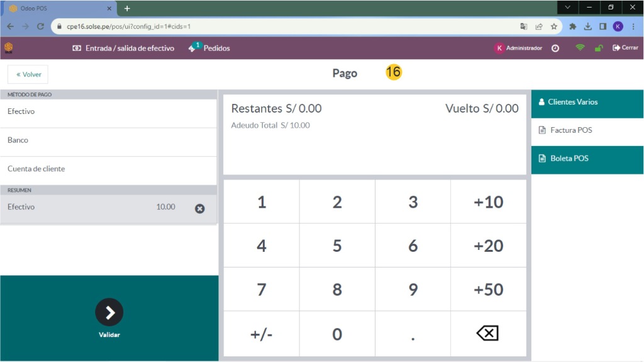Remove the Efectivo 10.00 payment line
The height and width of the screenshot is (362, 644).
tap(199, 208)
